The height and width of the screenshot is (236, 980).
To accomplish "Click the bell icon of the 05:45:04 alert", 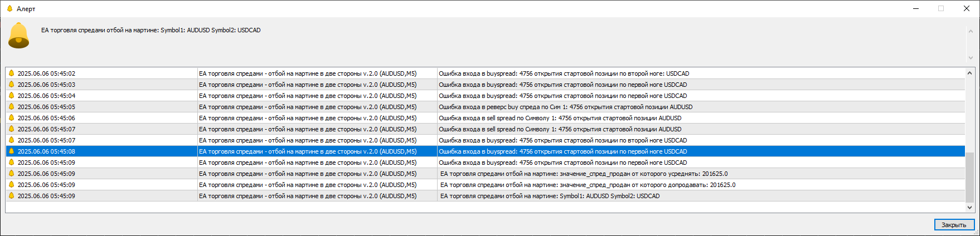I will click(11, 96).
